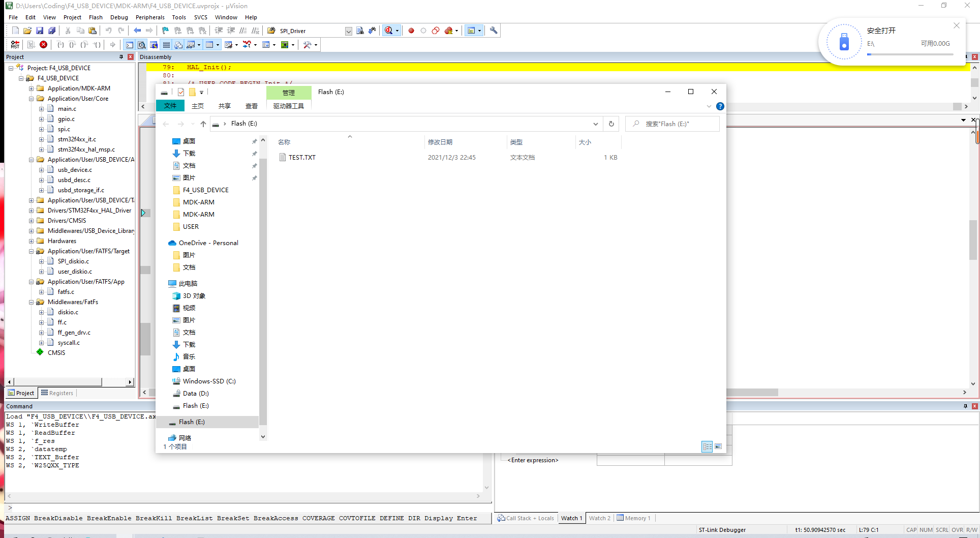Image resolution: width=980 pixels, height=538 pixels.
Task: Navigate backwards with the blue arrow
Action: (x=137, y=31)
